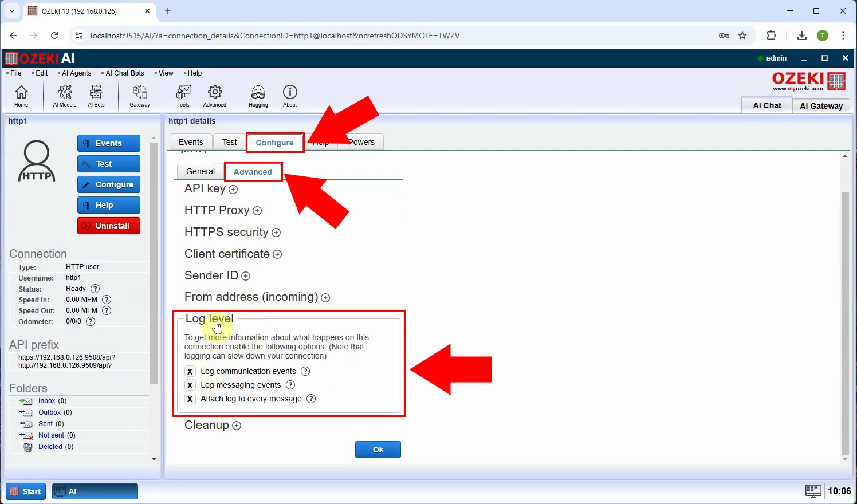The height and width of the screenshot is (504, 857).
Task: Open the AI Models toolbar icon
Action: click(65, 96)
